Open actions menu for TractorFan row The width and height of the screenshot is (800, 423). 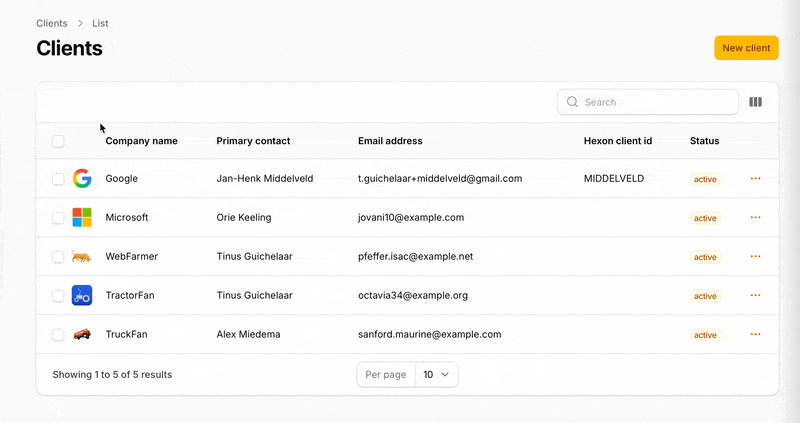(756, 295)
